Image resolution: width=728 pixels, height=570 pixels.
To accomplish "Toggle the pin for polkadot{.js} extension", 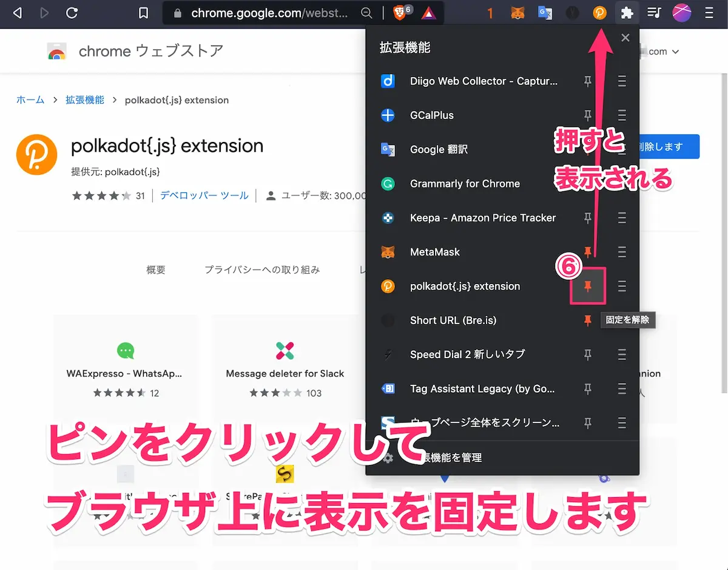I will 587,286.
